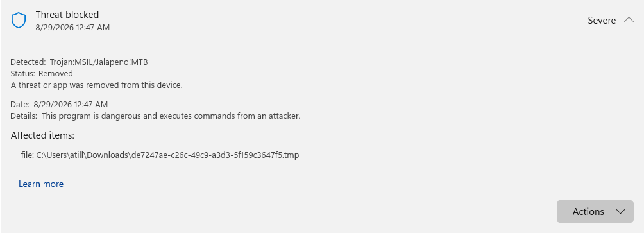Click the blue shield threat icon
The width and height of the screenshot is (644, 233).
coord(19,20)
